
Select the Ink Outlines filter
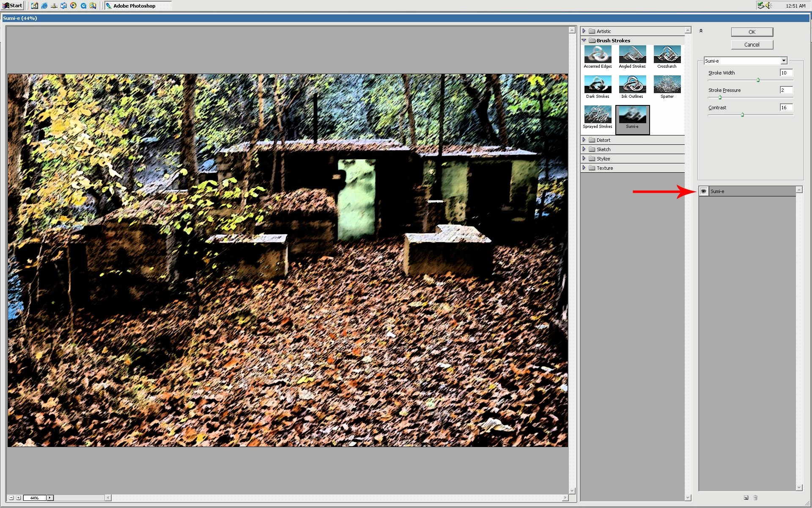(632, 84)
